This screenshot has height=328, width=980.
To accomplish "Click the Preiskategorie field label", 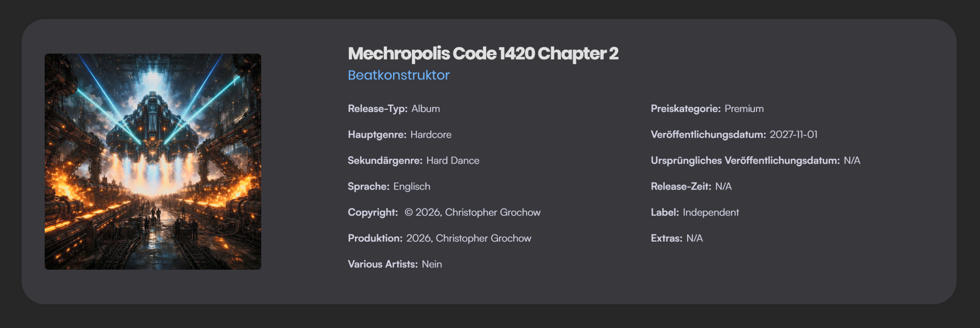I will 686,109.
